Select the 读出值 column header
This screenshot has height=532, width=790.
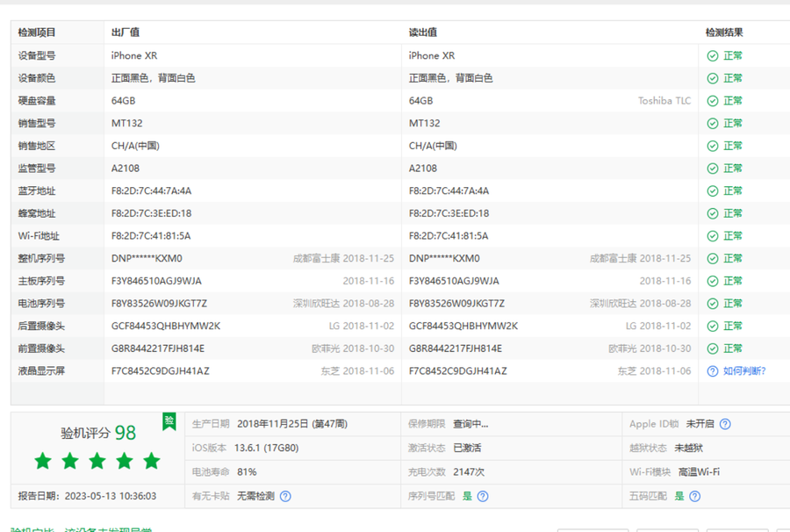pyautogui.click(x=423, y=32)
